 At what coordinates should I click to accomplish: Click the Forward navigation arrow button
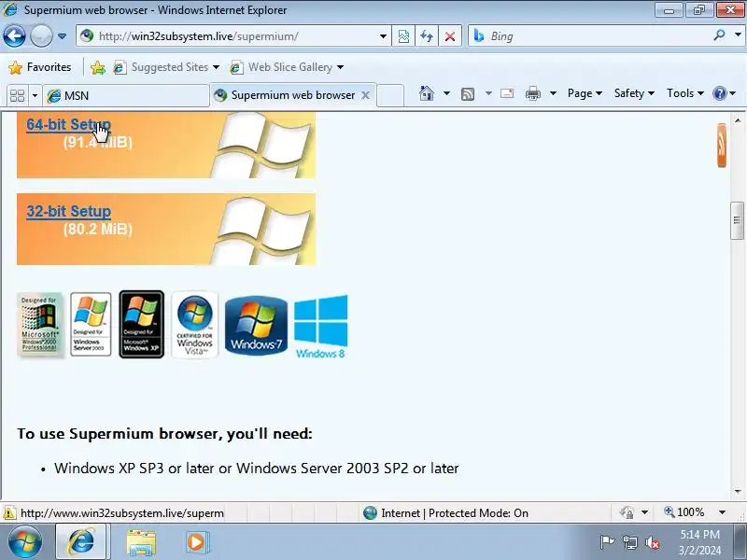[41, 35]
